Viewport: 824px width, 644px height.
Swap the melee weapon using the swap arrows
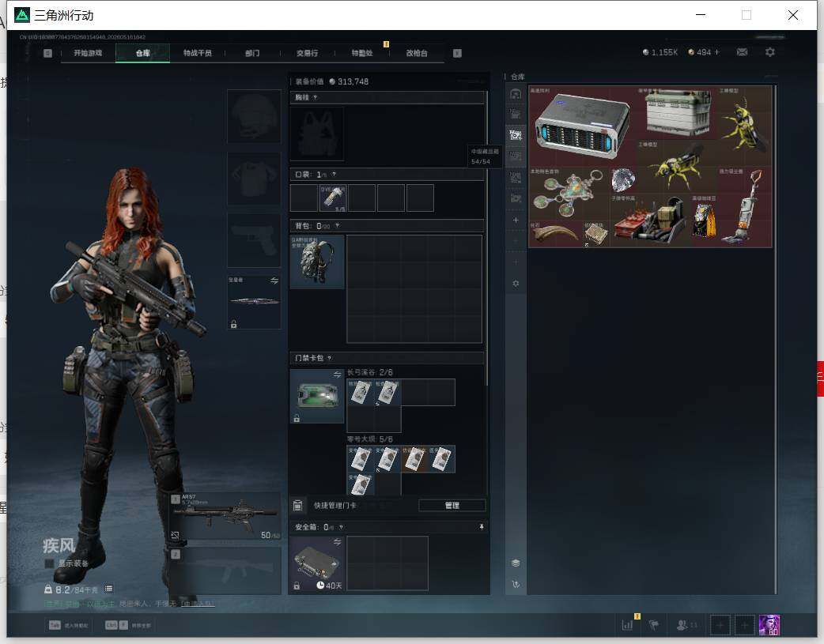(x=274, y=281)
